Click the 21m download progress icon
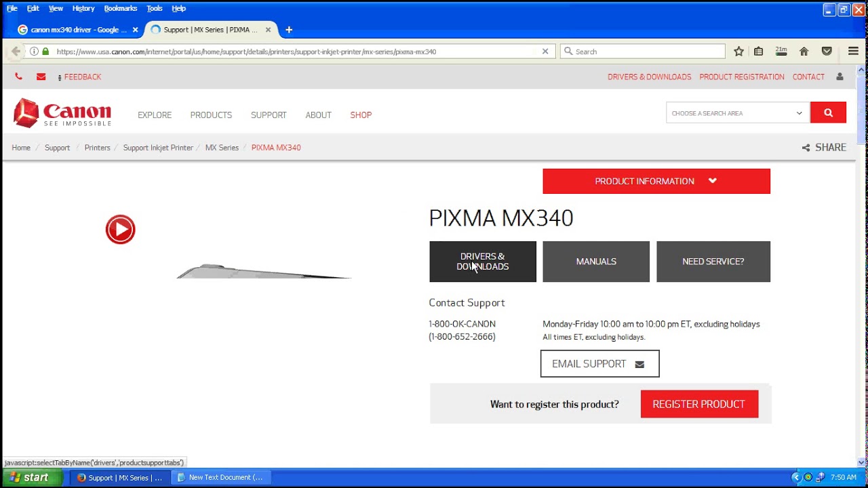 point(781,52)
